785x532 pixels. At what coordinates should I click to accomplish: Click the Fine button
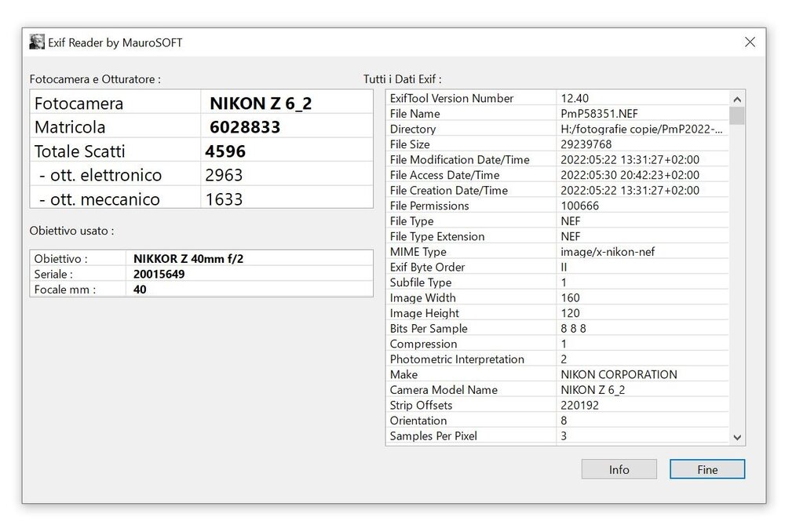707,469
